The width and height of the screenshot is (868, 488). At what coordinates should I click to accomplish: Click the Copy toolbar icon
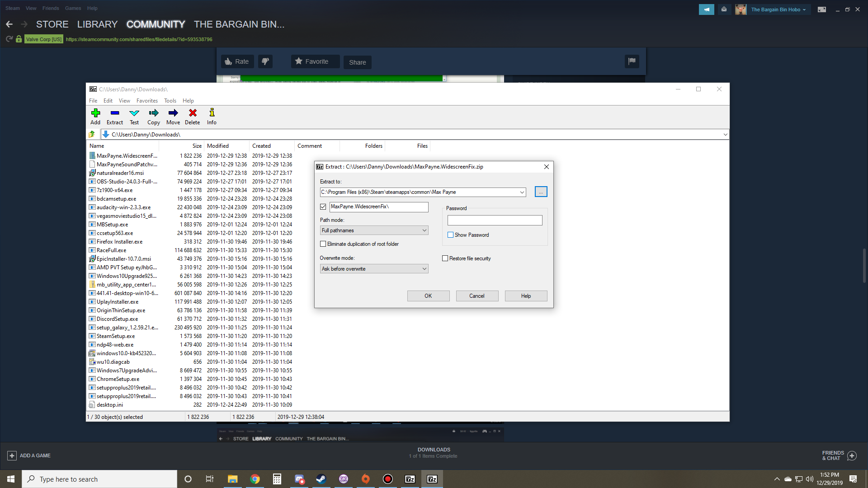pos(154,113)
